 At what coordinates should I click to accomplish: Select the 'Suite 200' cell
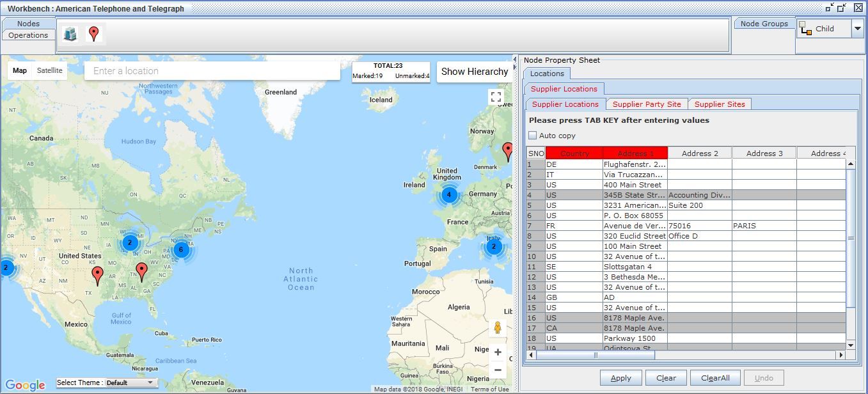[x=700, y=205]
